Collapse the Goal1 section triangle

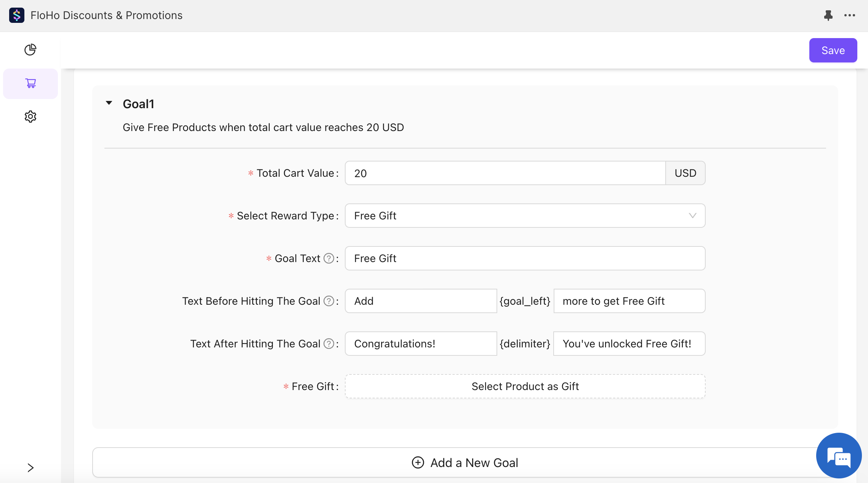click(109, 103)
